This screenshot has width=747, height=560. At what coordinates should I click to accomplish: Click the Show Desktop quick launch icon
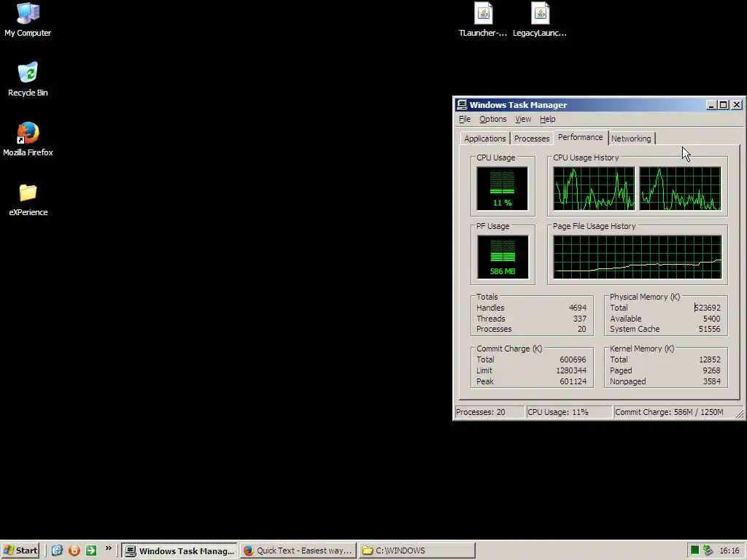click(57, 551)
